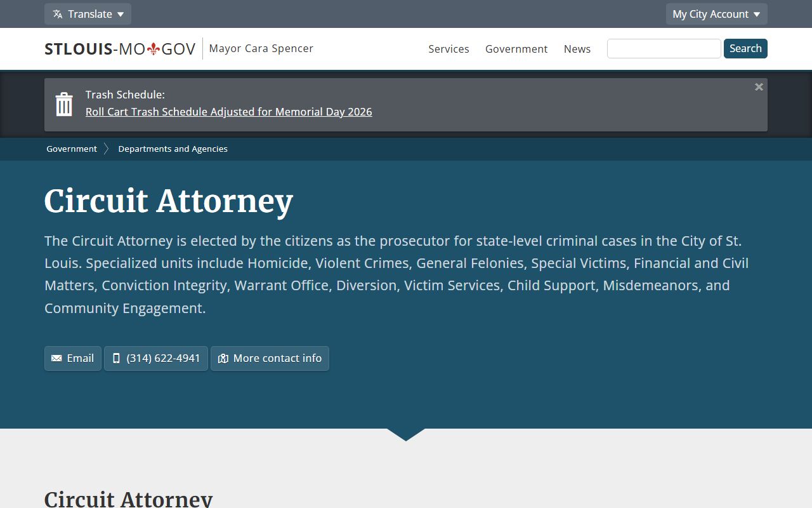The image size is (812, 508).
Task: Open Roll Cart Trash Schedule Memorial Day link
Action: coord(229,112)
